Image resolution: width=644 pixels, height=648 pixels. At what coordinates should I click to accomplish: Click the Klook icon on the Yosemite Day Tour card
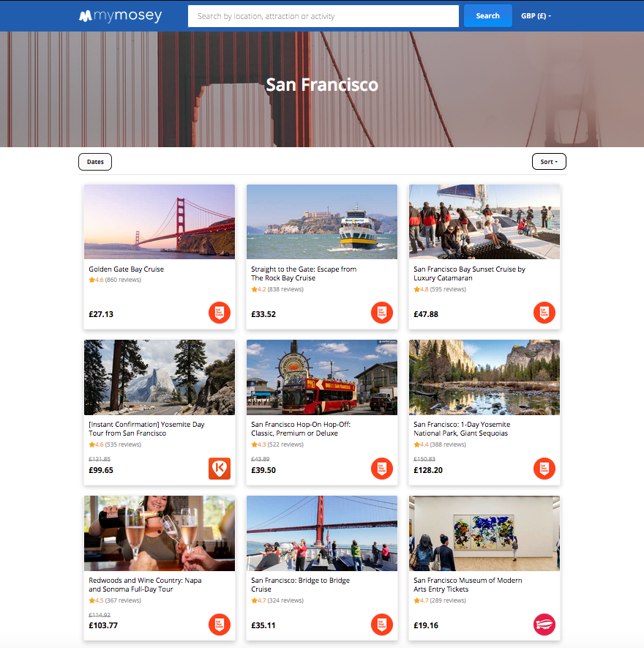click(x=219, y=469)
